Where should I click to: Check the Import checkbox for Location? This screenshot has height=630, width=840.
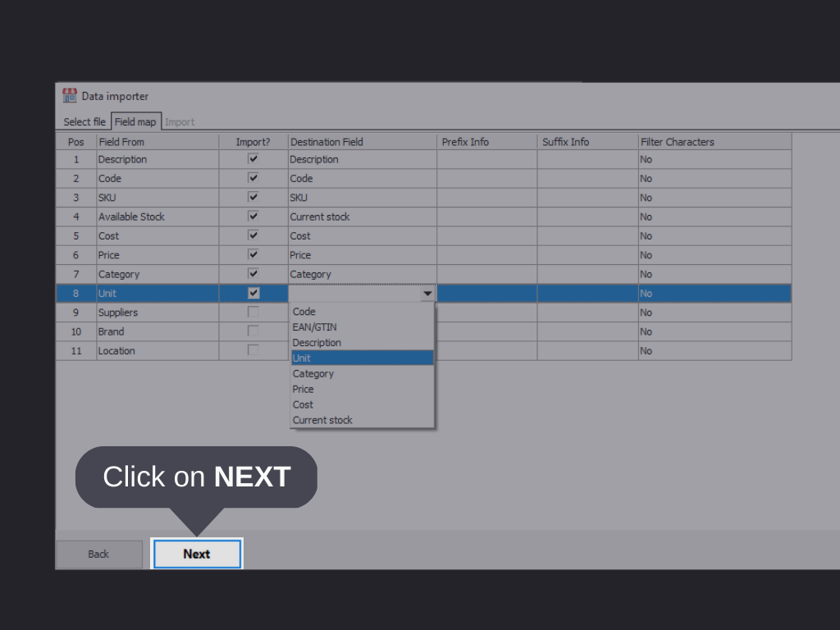(253, 350)
